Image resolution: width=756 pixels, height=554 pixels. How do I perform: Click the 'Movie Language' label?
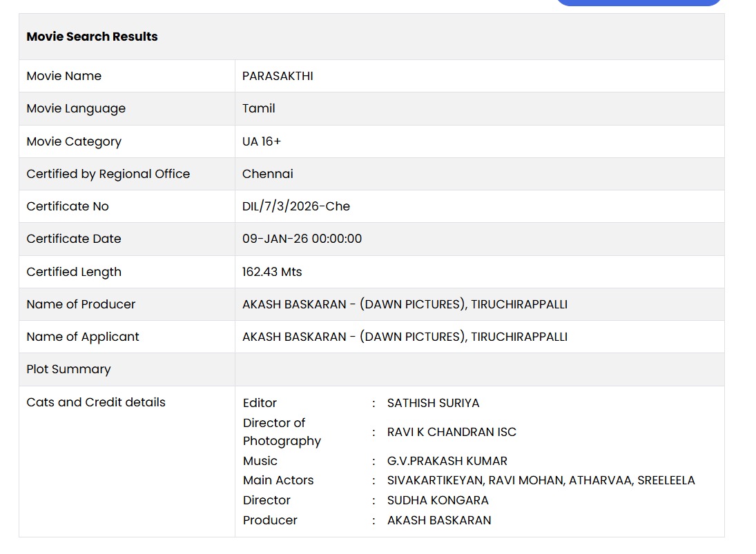pyautogui.click(x=76, y=109)
